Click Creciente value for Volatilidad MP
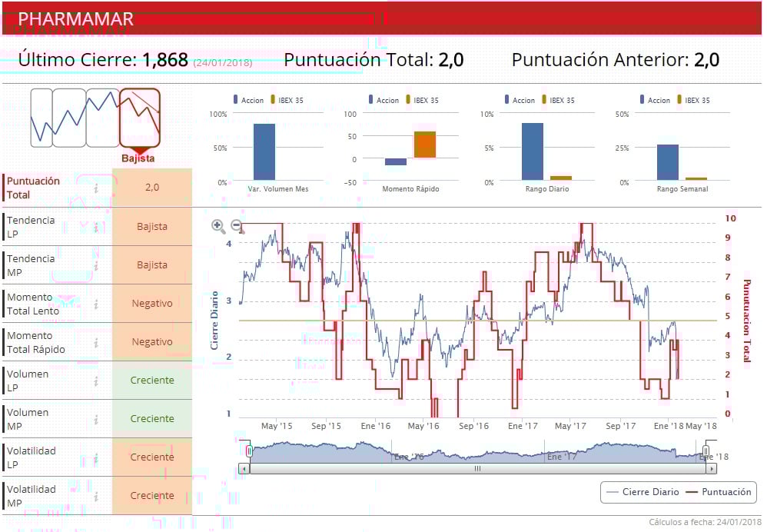 152,496
